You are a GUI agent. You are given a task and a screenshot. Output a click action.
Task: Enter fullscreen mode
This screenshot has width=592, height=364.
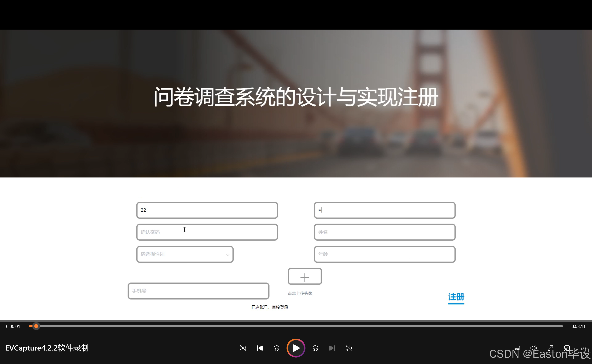(550, 348)
